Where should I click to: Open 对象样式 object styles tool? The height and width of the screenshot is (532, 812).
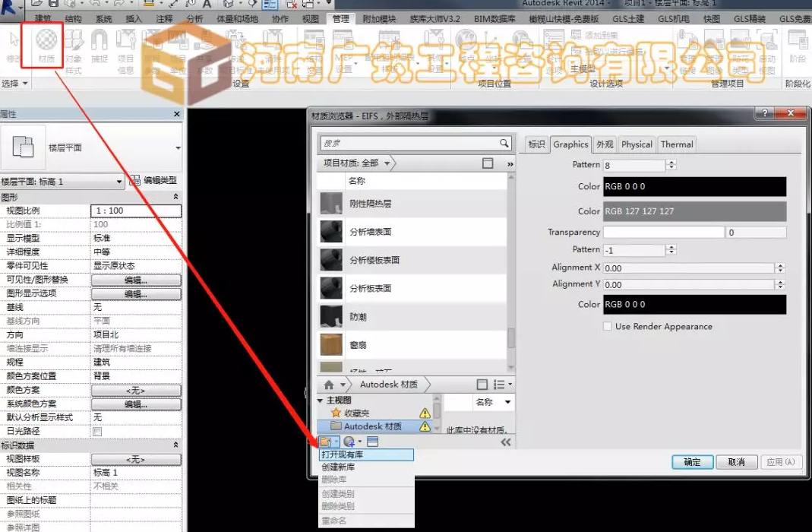(x=74, y=51)
